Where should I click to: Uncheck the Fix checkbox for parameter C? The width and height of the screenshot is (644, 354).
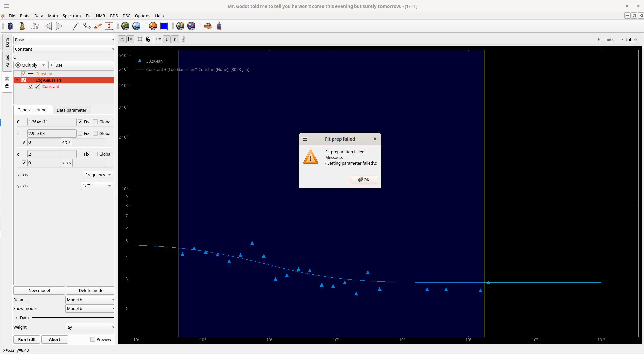coord(80,122)
